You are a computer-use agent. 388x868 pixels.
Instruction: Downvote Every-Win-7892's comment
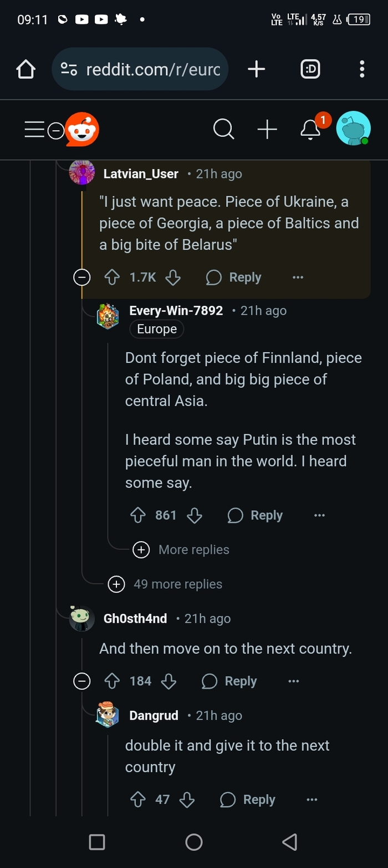point(195,515)
